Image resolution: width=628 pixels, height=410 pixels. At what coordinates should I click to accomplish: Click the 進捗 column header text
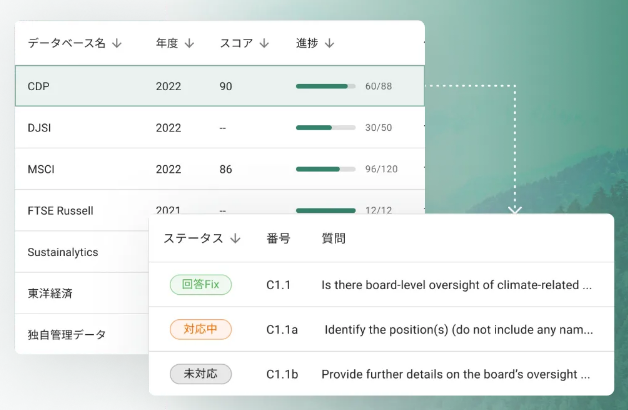coord(307,43)
